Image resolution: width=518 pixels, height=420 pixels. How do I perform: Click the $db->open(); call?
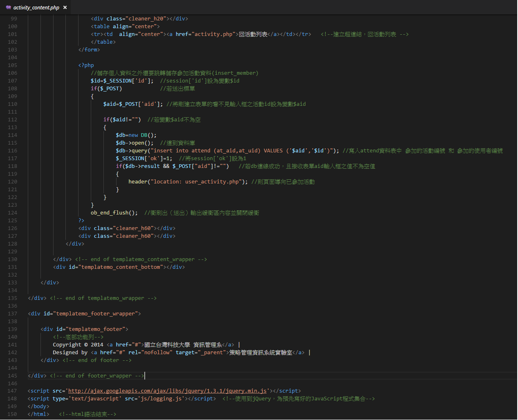(135, 143)
